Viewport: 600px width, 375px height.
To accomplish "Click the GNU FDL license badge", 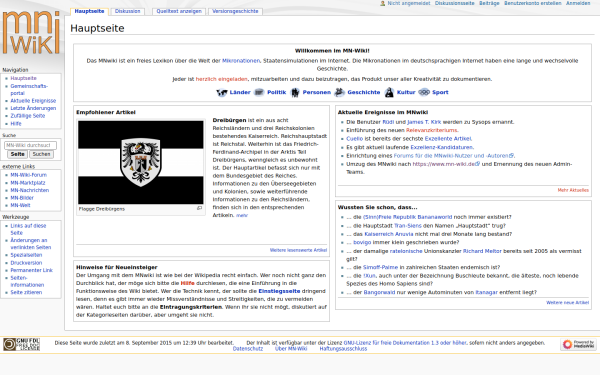I will tap(21, 344).
